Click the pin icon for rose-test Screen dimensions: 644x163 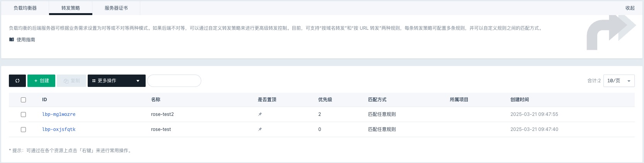coord(260,129)
